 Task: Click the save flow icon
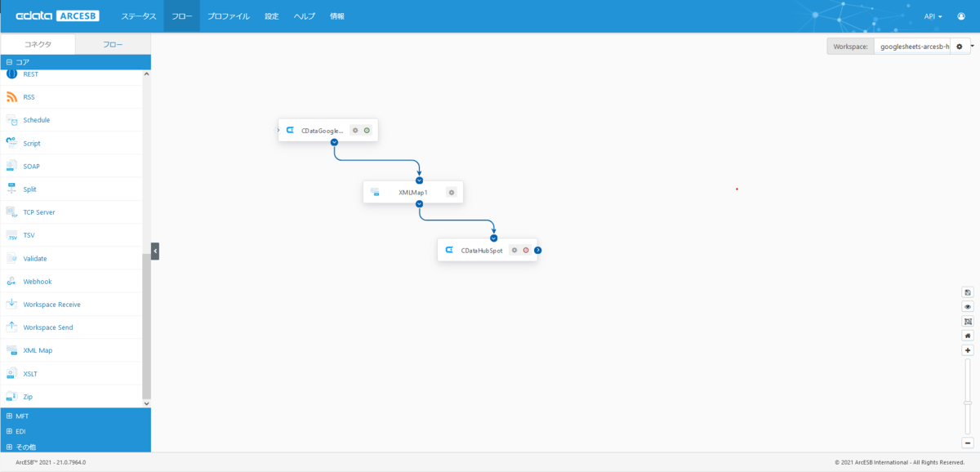click(968, 292)
